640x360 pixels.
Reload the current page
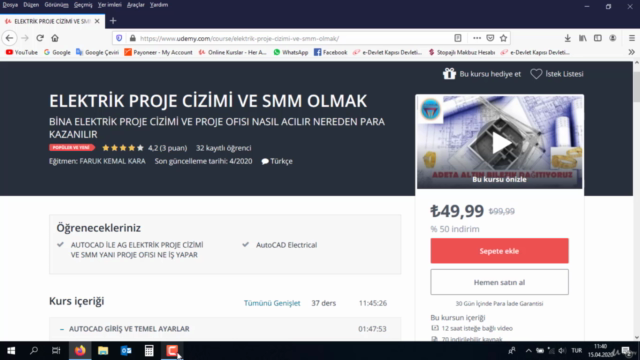[x=40, y=38]
